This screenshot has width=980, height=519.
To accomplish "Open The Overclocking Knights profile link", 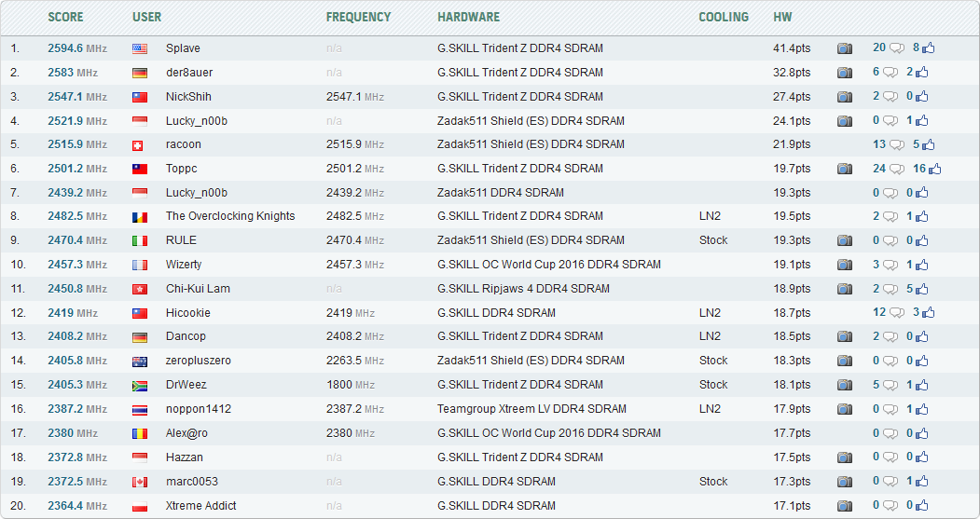I will tap(230, 216).
